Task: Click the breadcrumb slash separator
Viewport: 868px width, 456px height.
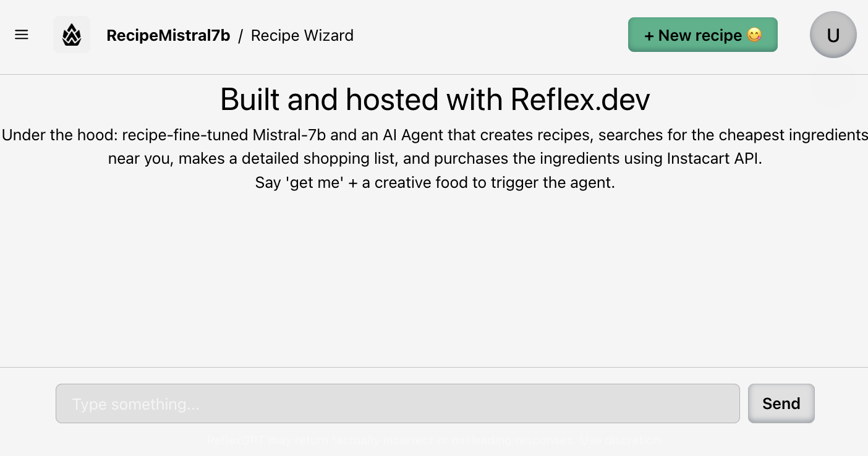Action: coord(240,35)
